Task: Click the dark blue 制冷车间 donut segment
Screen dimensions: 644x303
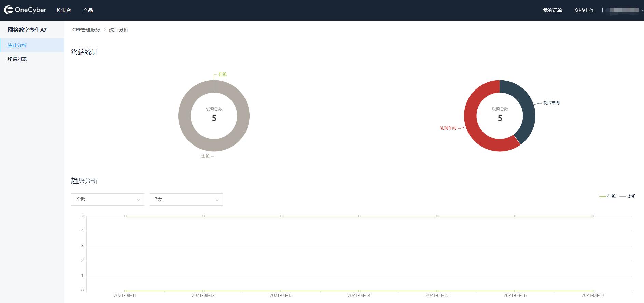Action: (x=524, y=102)
